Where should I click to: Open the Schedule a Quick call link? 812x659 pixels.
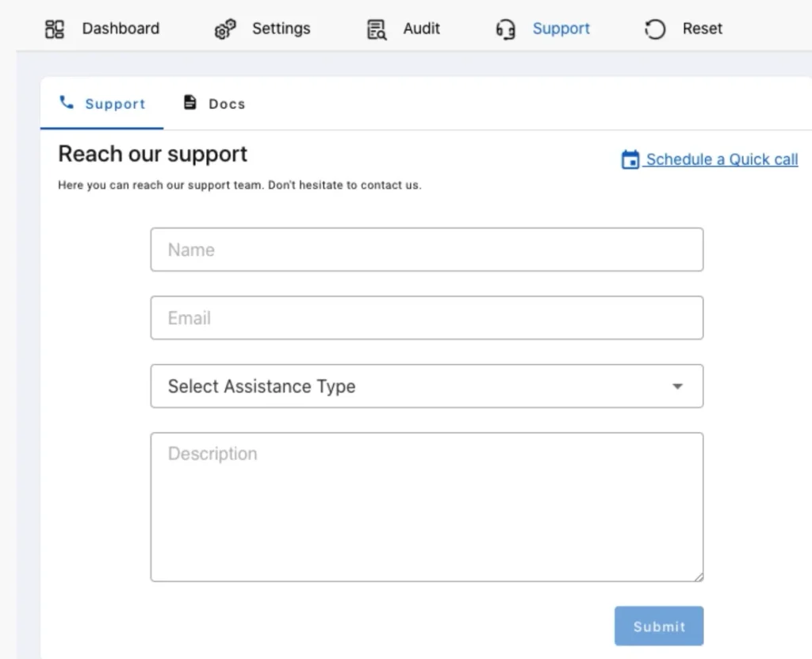coord(720,159)
